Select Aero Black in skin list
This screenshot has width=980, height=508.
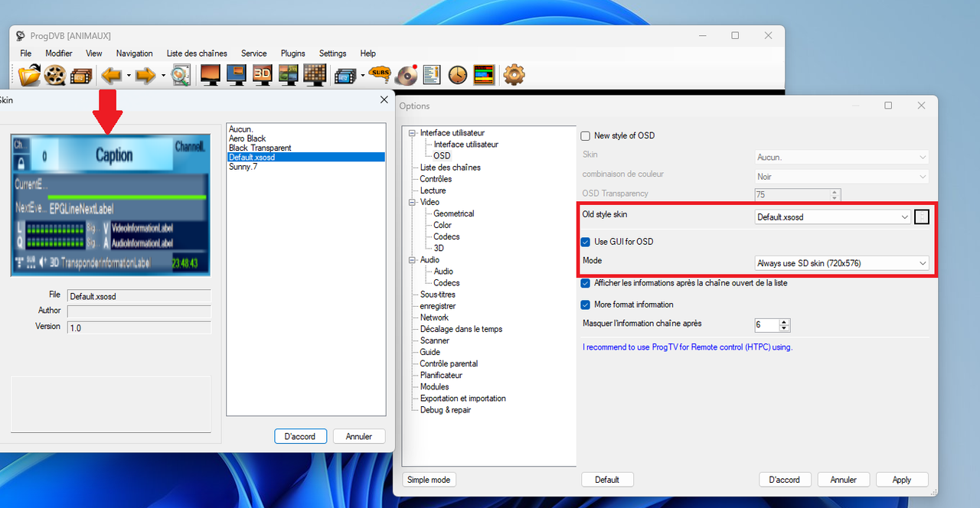[x=247, y=139]
